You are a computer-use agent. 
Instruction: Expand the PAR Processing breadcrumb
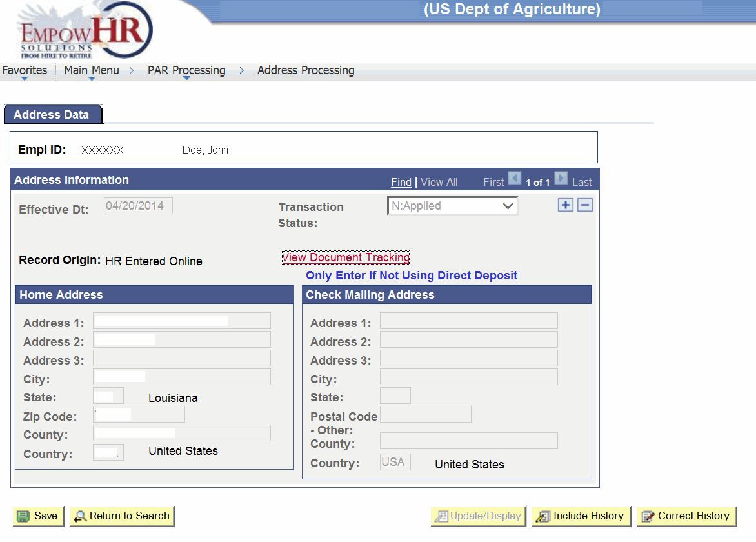[184, 70]
